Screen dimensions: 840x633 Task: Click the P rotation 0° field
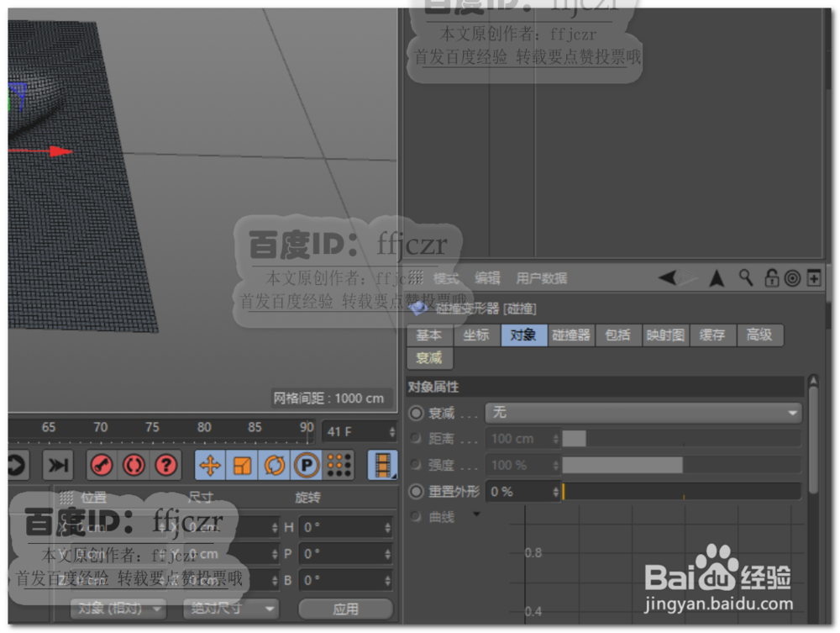pyautogui.click(x=345, y=554)
